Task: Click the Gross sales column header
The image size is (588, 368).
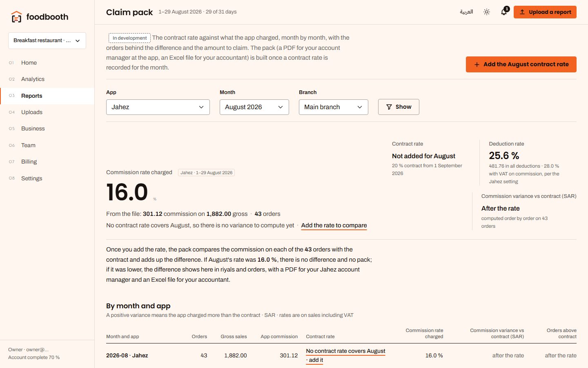Action: click(x=234, y=337)
